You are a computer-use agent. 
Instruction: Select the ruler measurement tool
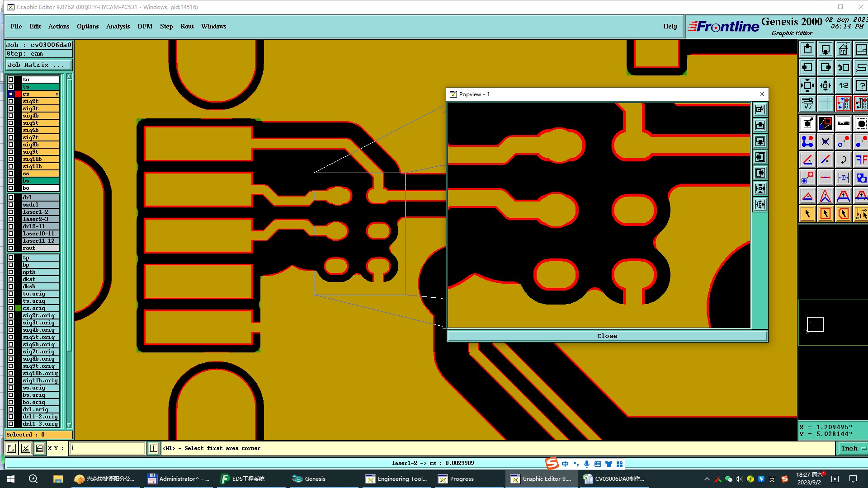coord(843,123)
